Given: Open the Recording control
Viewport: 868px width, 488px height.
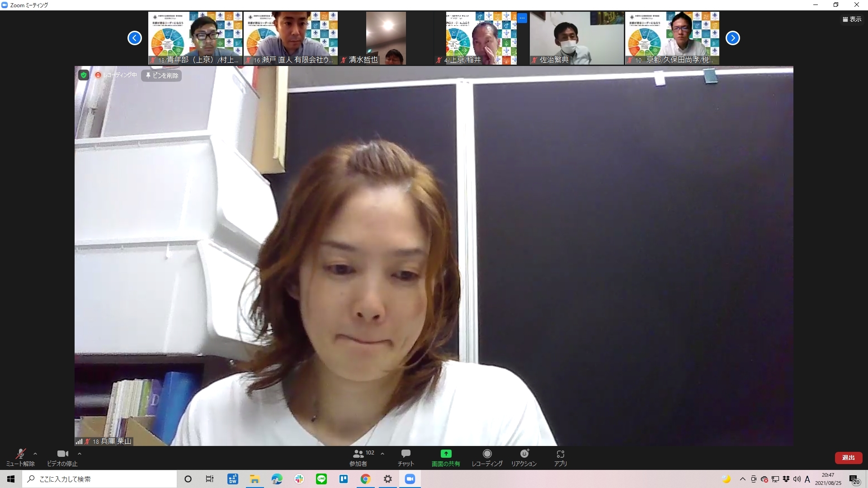Looking at the screenshot, I should pyautogui.click(x=487, y=457).
